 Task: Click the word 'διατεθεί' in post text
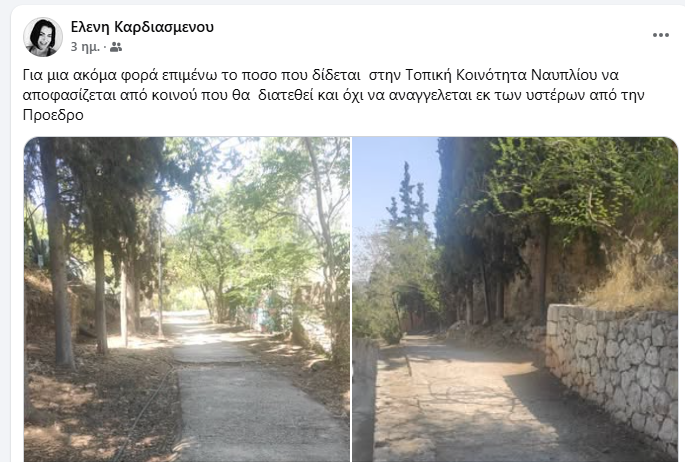click(x=286, y=95)
